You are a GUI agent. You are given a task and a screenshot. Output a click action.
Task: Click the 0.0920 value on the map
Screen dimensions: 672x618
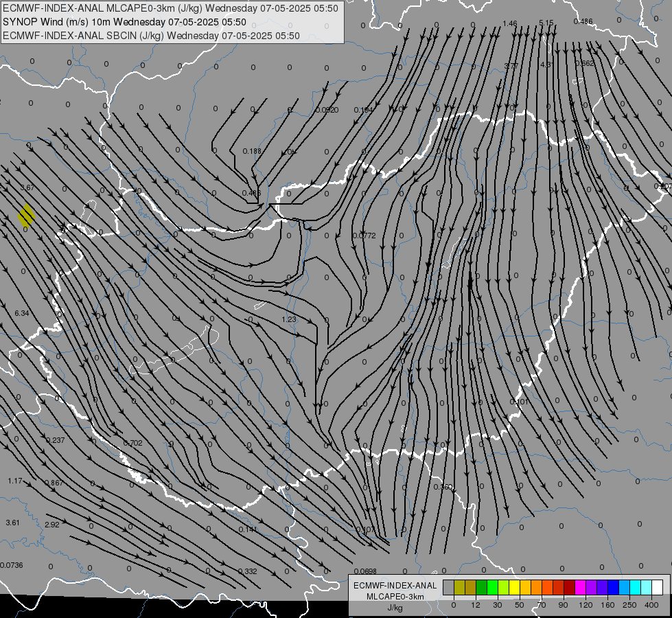click(327, 111)
